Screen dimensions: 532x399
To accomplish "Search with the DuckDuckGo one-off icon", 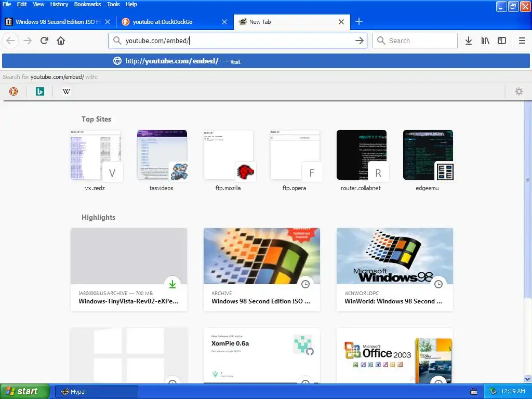I will tap(13, 91).
